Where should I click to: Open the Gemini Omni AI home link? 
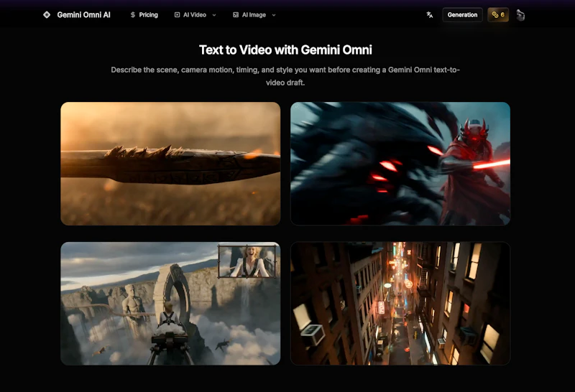(77, 14)
